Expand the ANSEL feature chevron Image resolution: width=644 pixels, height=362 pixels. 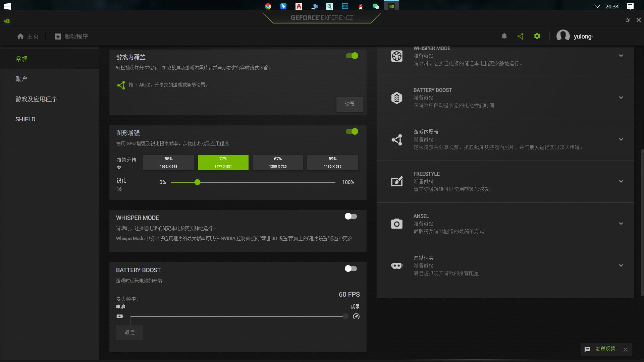pos(621,224)
